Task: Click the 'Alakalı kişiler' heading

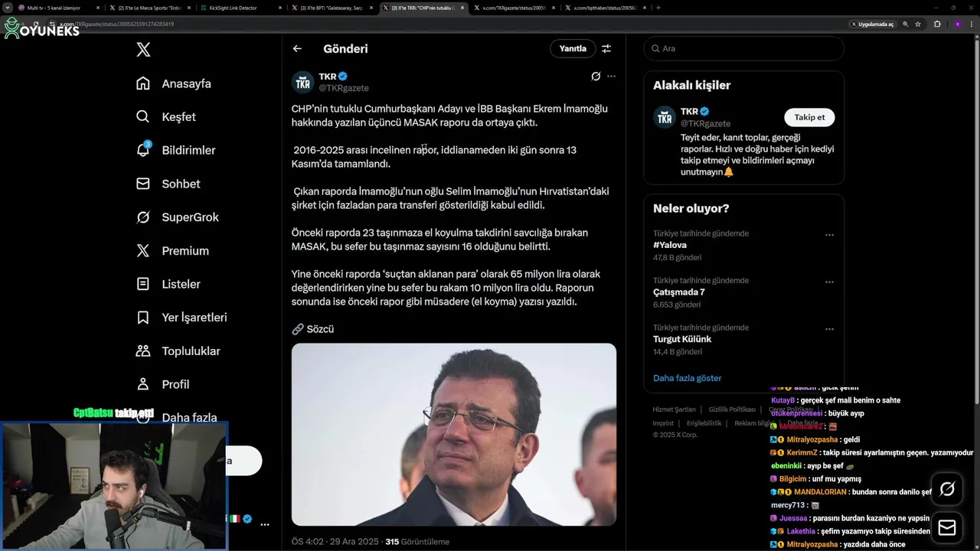Action: pos(691,85)
